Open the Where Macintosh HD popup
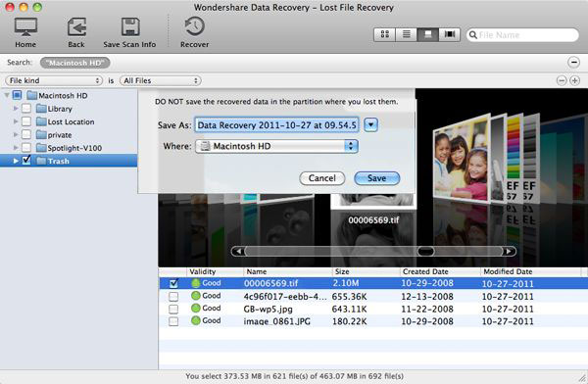 pos(276,146)
